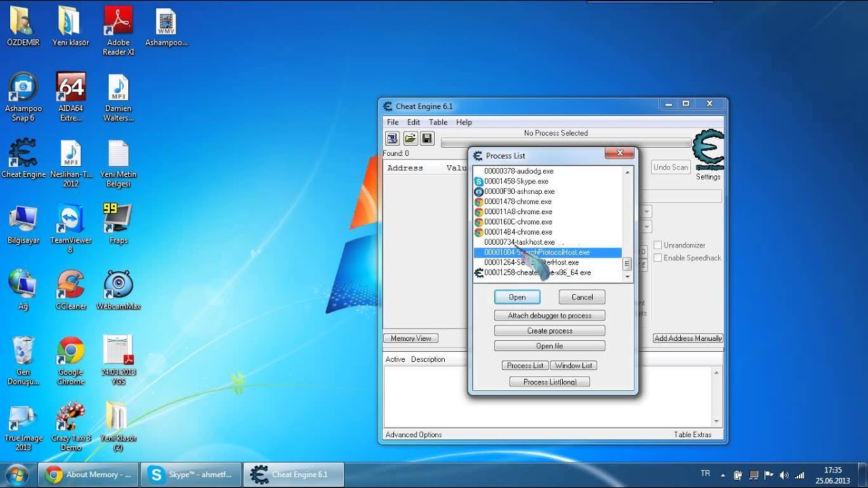Viewport: 868px width, 488px height.
Task: Launch Google Chrome desktop shortcut
Action: point(71,361)
